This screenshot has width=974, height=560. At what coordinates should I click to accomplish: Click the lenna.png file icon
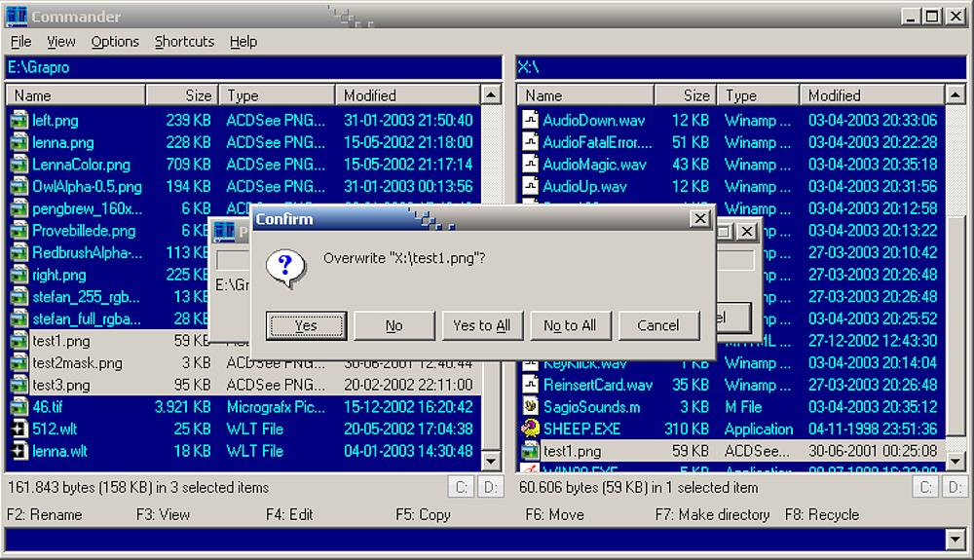[x=19, y=142]
